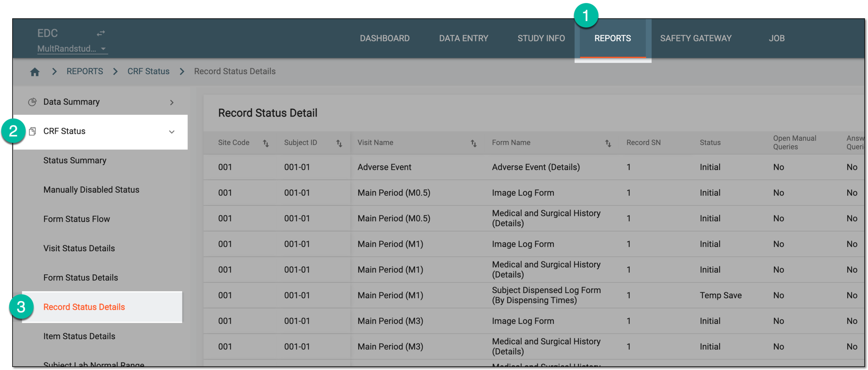Screen dimensions: 868x370
Task: Click the Open Manual Queries column header
Action: [x=794, y=143]
